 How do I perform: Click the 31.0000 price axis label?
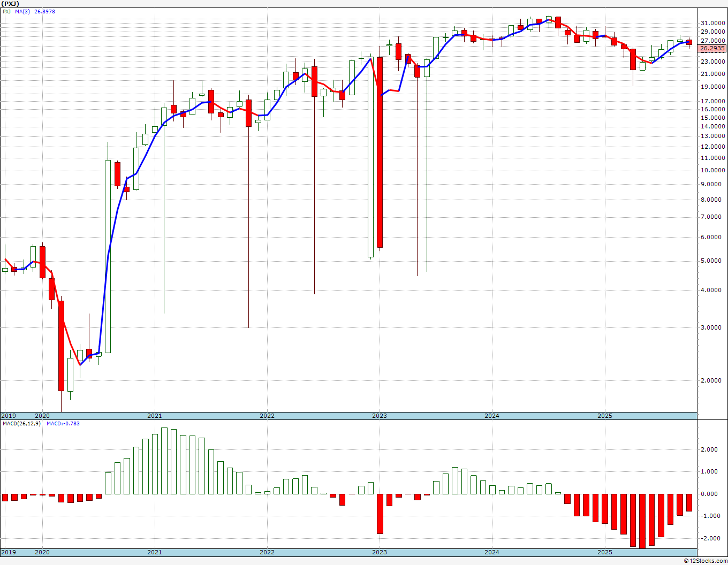pos(712,23)
